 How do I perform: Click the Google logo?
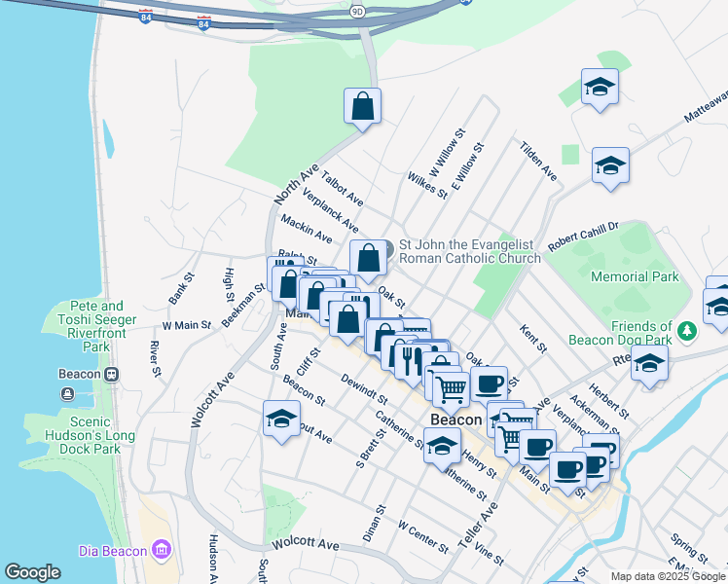click(x=32, y=572)
